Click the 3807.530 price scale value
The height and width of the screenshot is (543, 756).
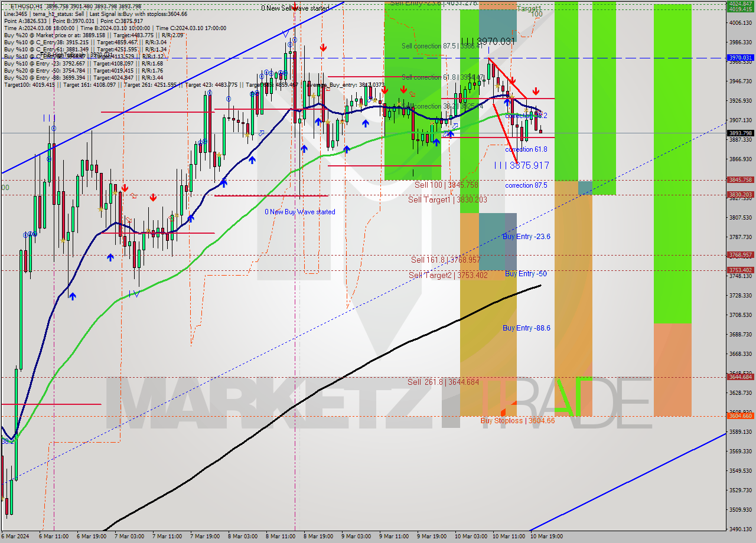[741, 217]
